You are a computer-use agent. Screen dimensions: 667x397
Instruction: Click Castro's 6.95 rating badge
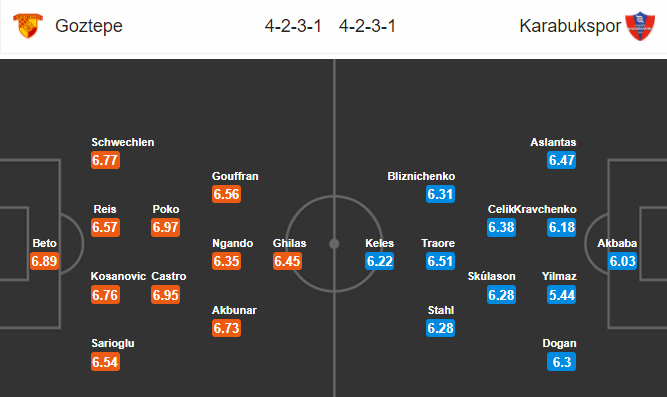[165, 295]
